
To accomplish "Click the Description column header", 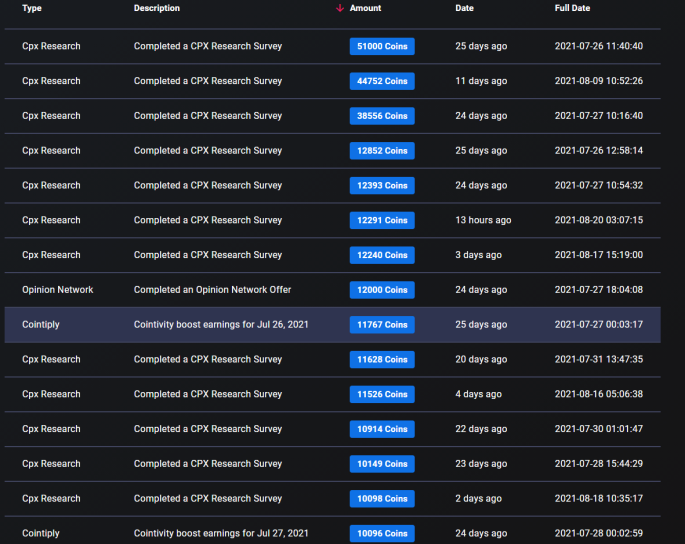I will [x=157, y=8].
